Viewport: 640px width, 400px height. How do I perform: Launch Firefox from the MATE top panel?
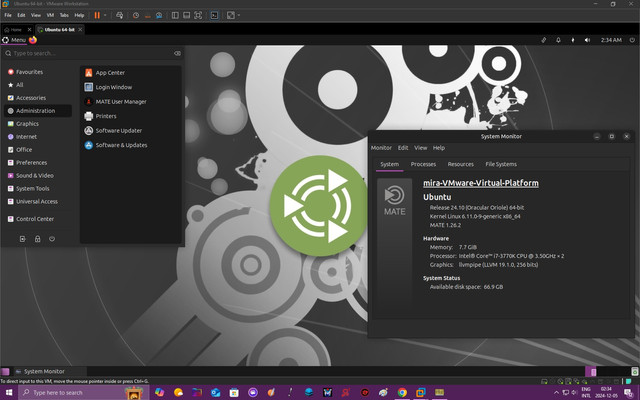tap(33, 40)
